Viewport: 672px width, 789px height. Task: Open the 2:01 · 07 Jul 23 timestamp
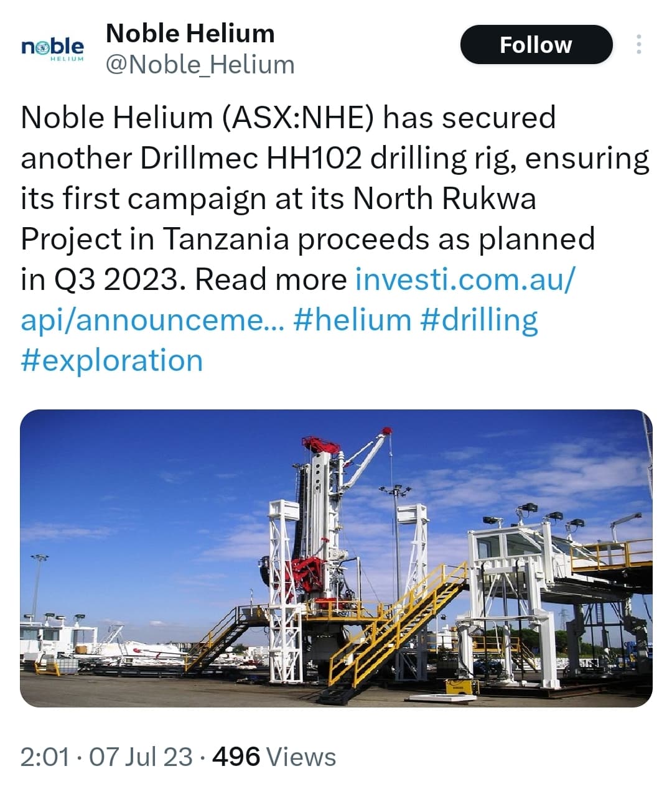point(106,757)
